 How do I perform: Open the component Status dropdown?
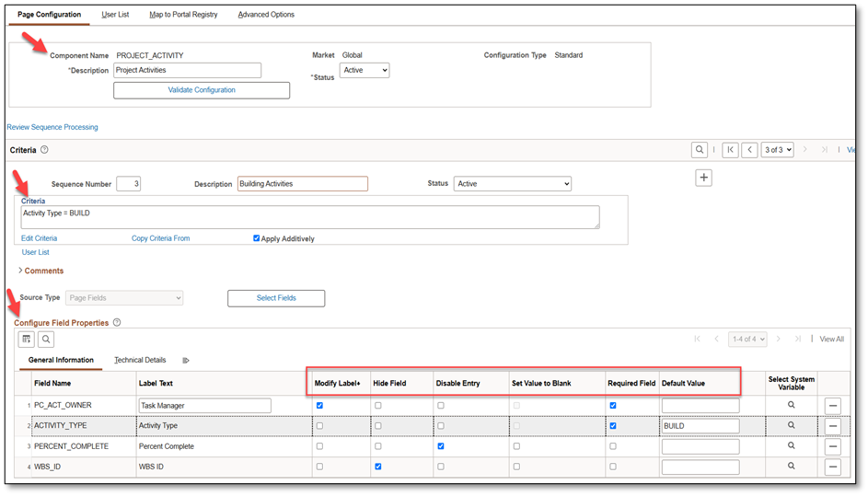[365, 70]
